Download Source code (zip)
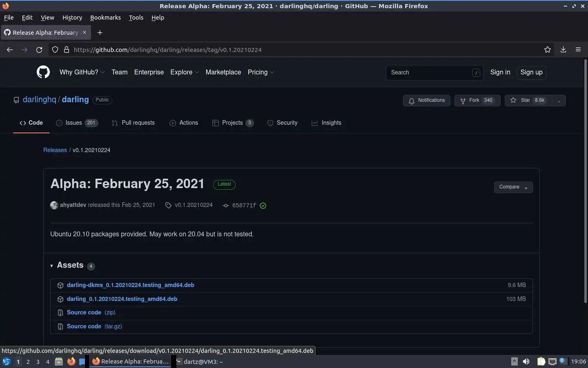 [x=91, y=313]
